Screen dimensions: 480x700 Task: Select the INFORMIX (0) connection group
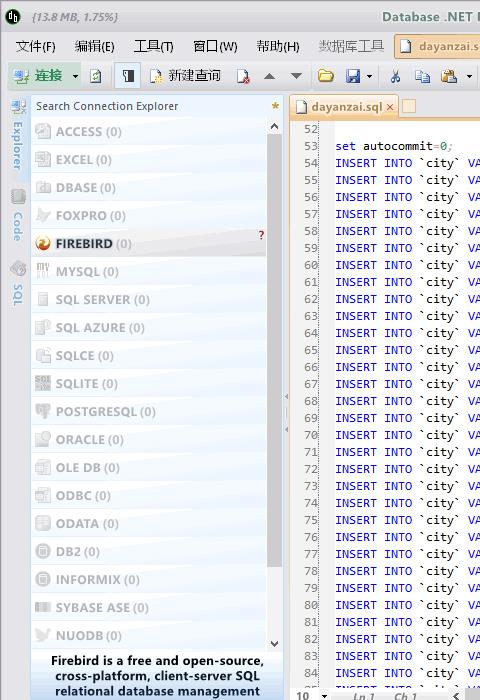[149, 580]
